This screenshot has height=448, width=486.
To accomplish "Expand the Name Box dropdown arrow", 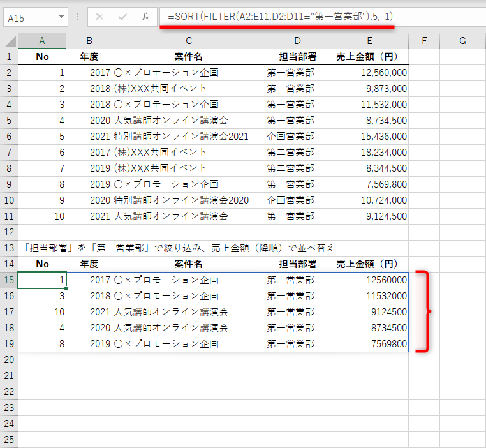I will coord(61,17).
